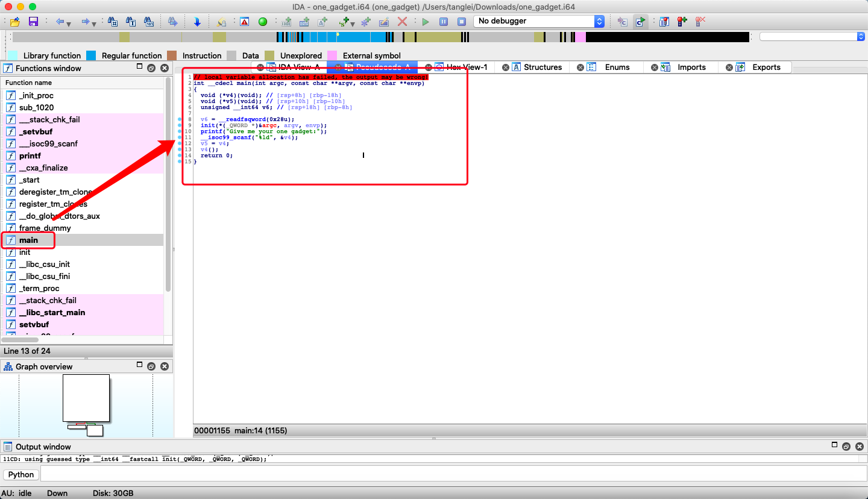
Task: Toggle the breakpoint dot on line 13
Action: click(x=180, y=149)
